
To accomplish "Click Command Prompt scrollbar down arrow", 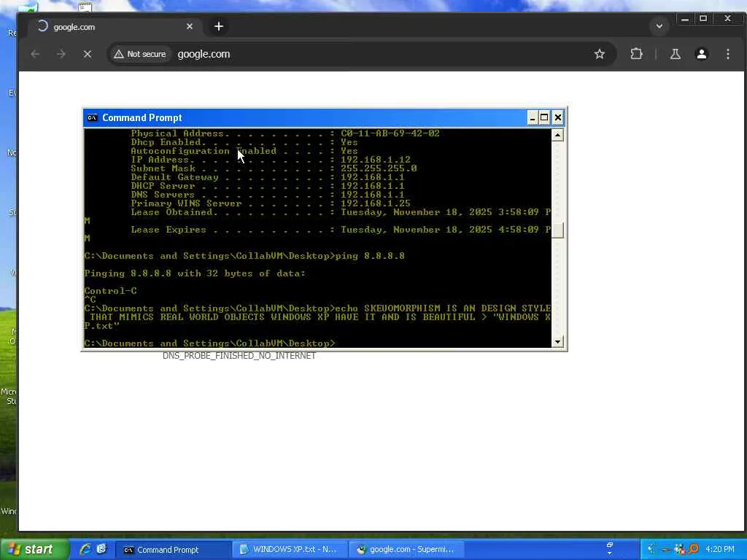I will coord(558,342).
